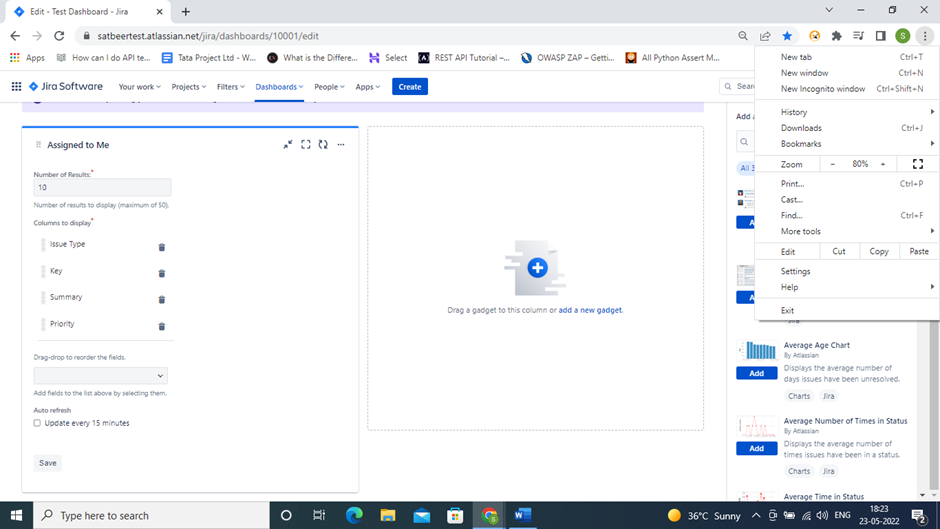Click the add a new gadget link

tap(590, 310)
